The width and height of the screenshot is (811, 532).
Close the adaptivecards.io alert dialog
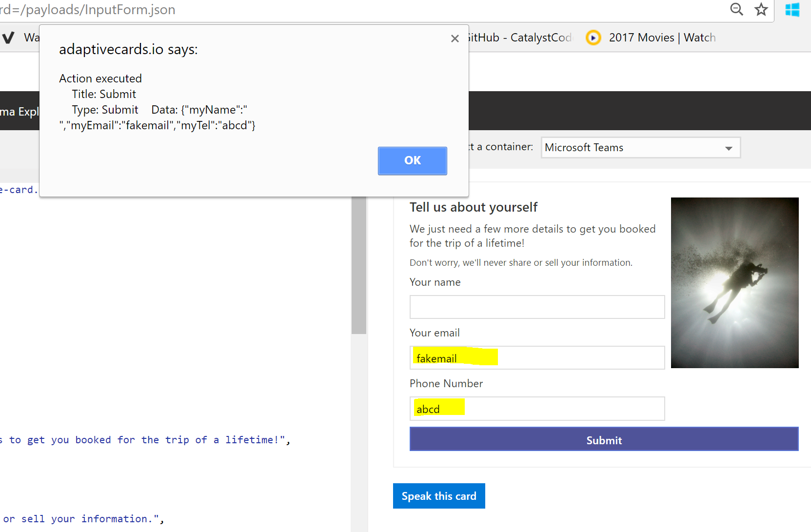click(455, 38)
